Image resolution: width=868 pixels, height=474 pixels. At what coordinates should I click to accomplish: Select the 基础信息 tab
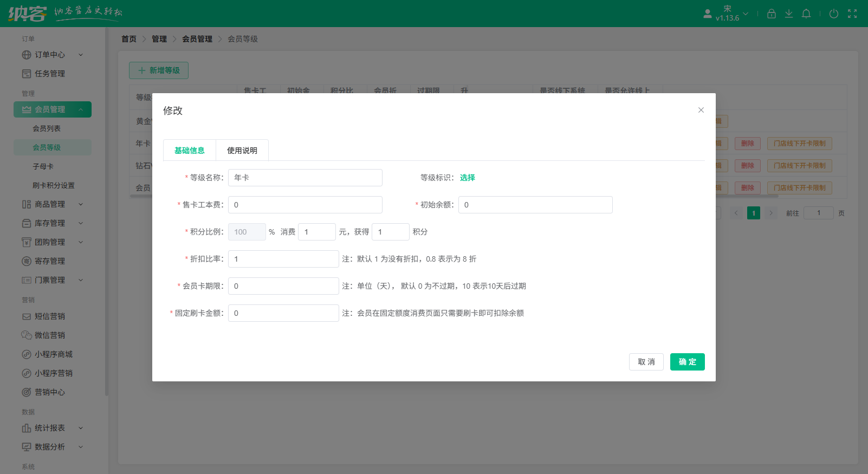click(189, 151)
